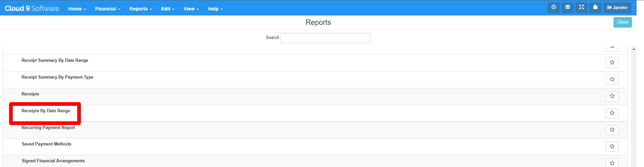Open the Help menu
Screen dimensions: 644x167
(x=215, y=9)
